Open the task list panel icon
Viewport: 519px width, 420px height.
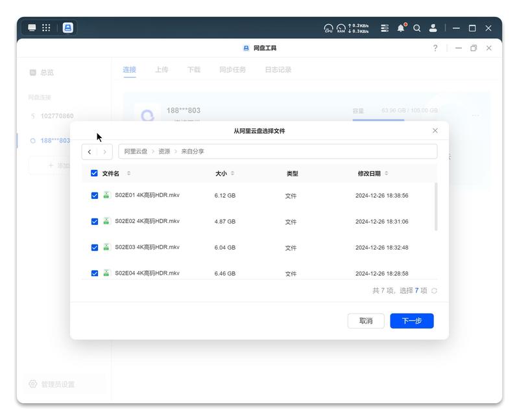[385, 28]
